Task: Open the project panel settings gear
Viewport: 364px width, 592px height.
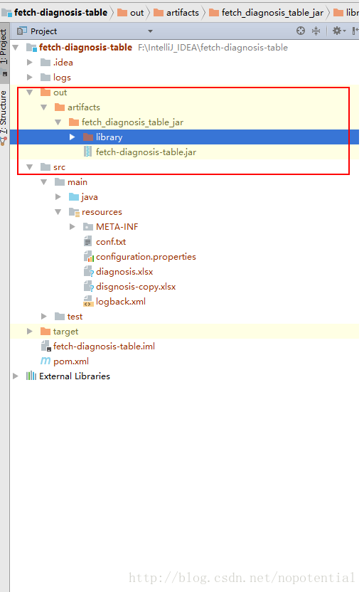Action: [x=338, y=31]
